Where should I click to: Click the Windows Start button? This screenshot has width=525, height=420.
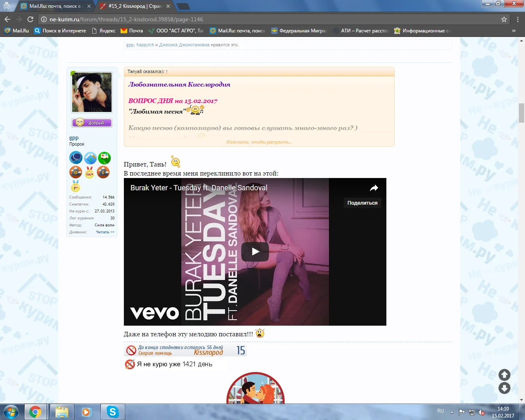point(11,411)
